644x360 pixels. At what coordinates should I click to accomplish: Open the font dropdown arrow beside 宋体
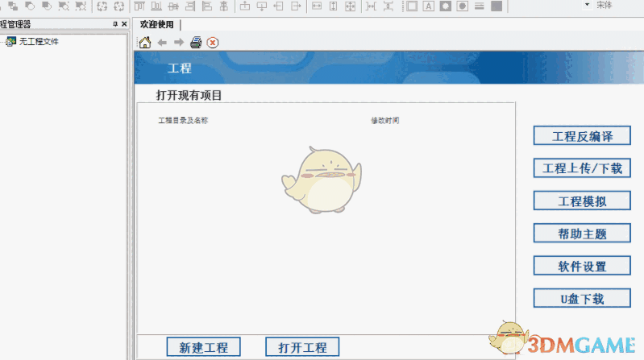pos(588,5)
